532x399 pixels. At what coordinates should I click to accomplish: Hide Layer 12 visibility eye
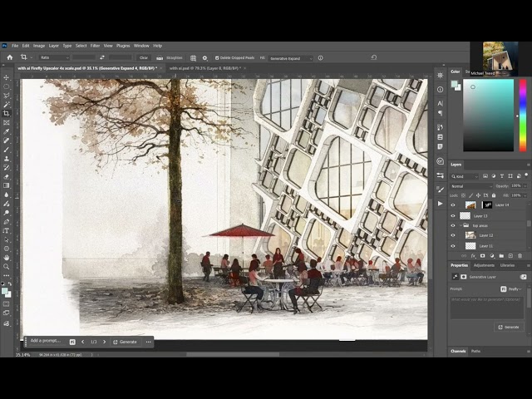click(453, 235)
